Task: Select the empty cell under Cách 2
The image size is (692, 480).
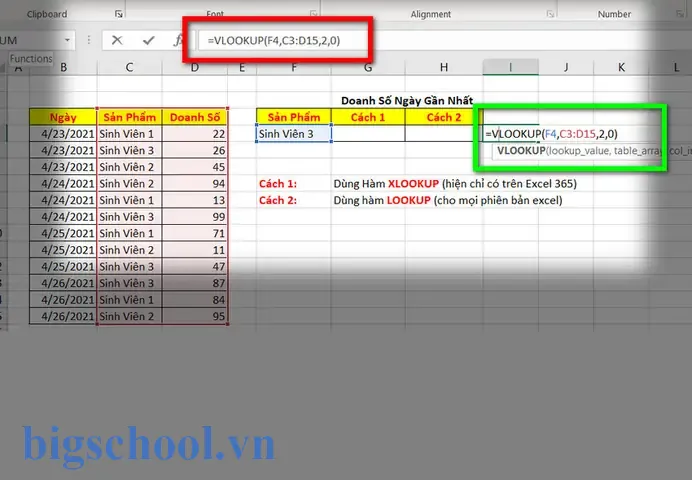Action: tap(444, 134)
